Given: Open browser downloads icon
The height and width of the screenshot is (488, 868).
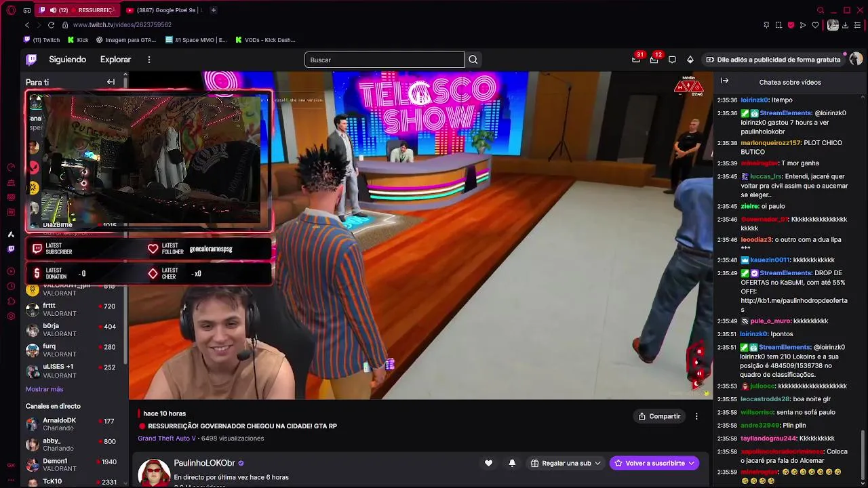Looking at the screenshot, I should point(846,25).
